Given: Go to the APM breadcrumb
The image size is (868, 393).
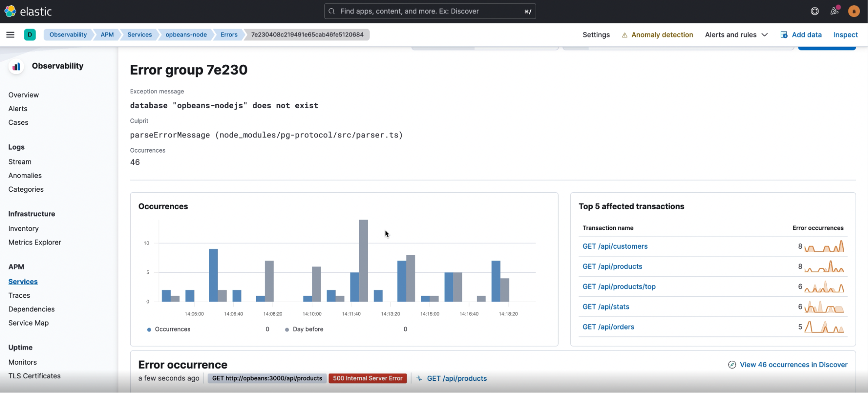Looking at the screenshot, I should click(107, 35).
